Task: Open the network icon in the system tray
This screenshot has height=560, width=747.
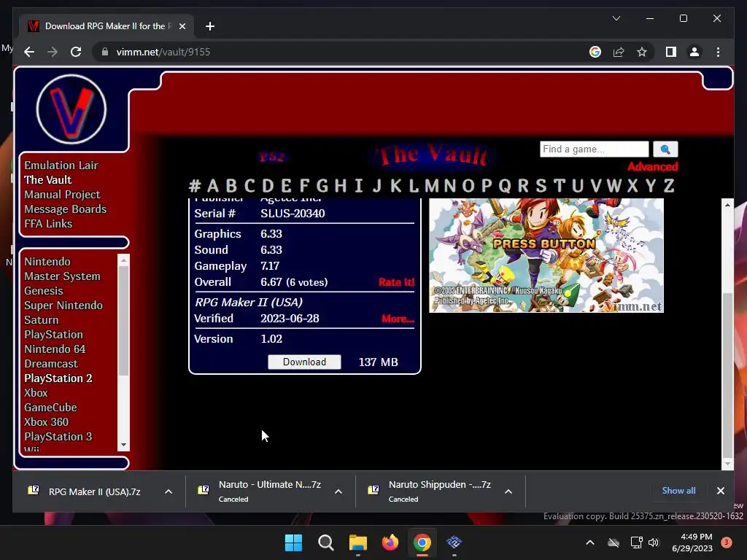Action: pyautogui.click(x=636, y=542)
